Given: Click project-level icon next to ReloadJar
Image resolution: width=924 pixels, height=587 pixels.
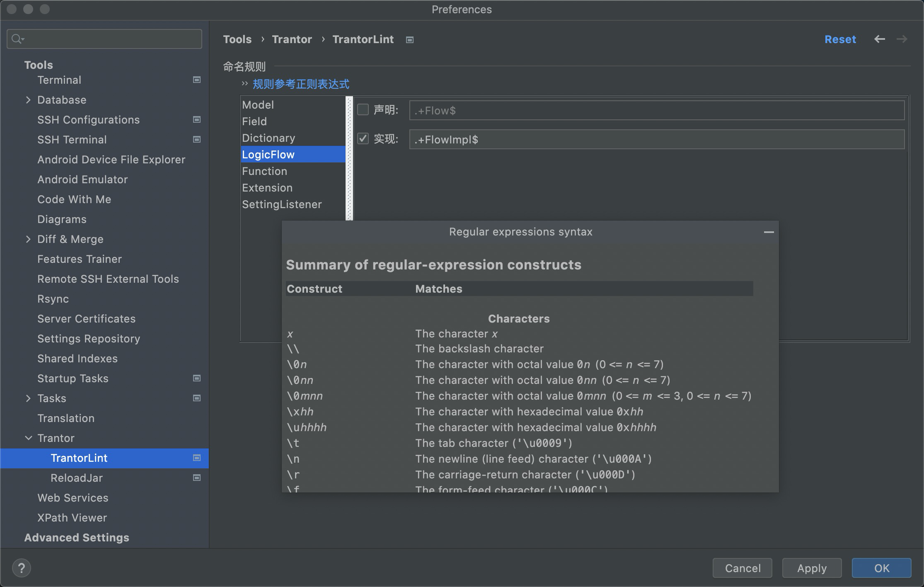Looking at the screenshot, I should 197,478.
